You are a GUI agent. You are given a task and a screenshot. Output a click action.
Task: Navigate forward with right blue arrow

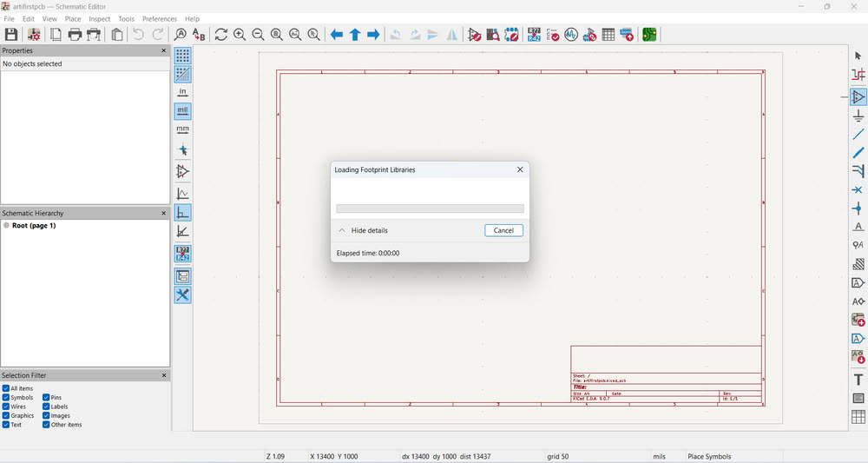(373, 35)
